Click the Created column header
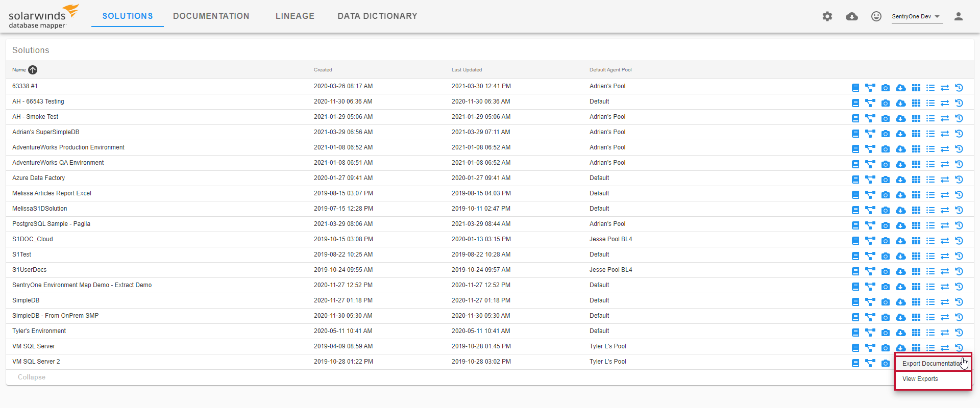The width and height of the screenshot is (980, 408). click(323, 70)
